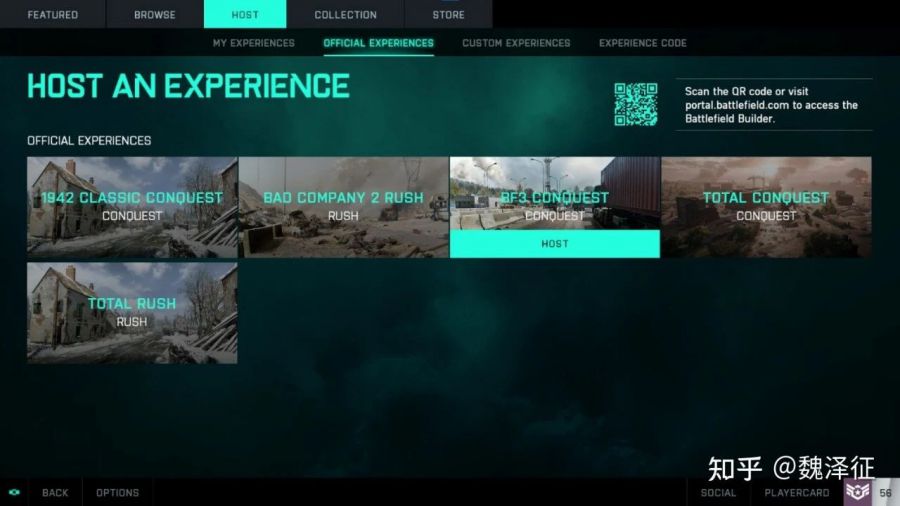The image size is (900, 506).
Task: Pick the Total Conquest experience tile
Action: coord(766,207)
